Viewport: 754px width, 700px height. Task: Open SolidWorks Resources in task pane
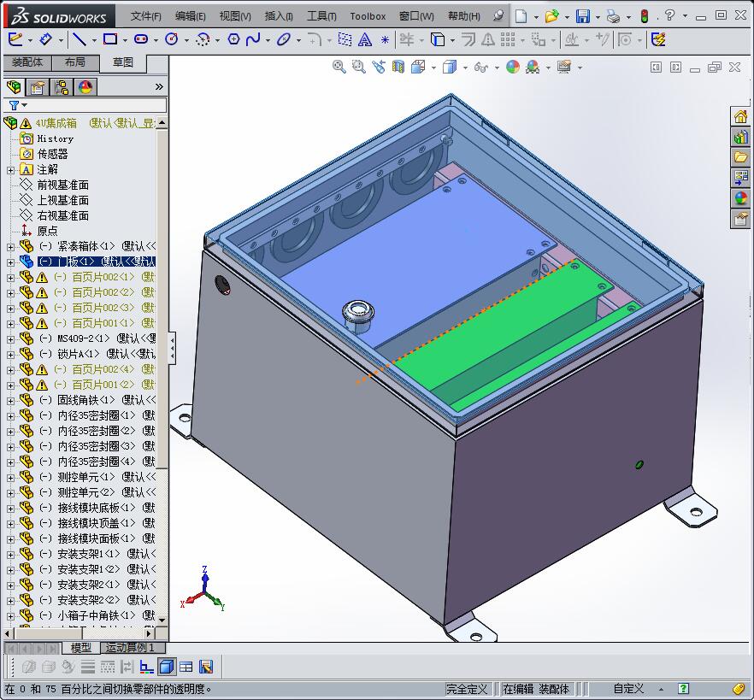click(740, 116)
